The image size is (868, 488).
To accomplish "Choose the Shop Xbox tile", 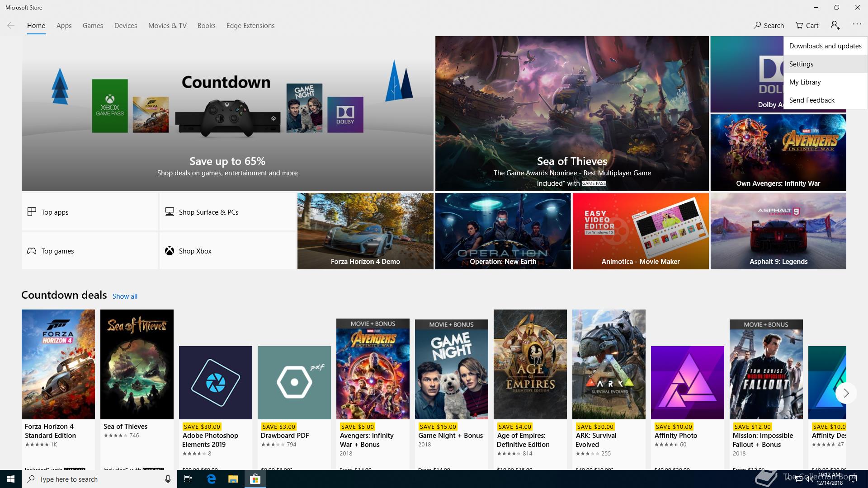I will [227, 251].
